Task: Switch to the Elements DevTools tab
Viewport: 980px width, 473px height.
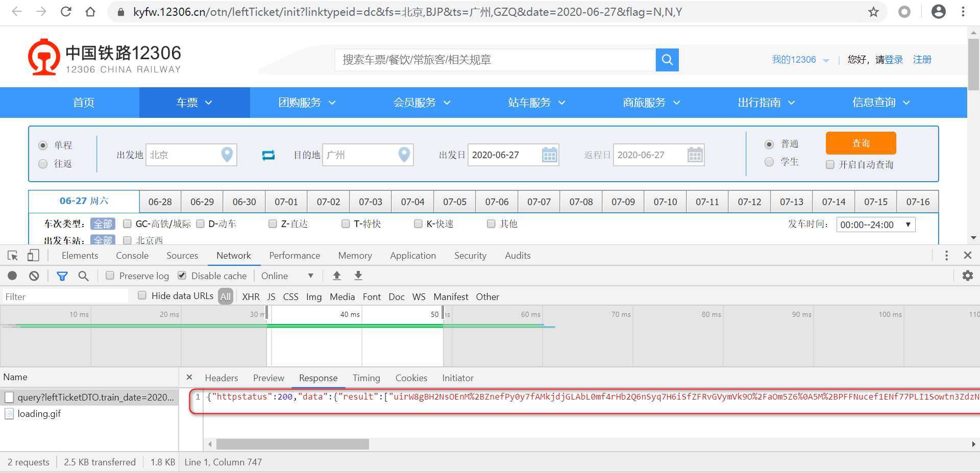Action: tap(80, 256)
